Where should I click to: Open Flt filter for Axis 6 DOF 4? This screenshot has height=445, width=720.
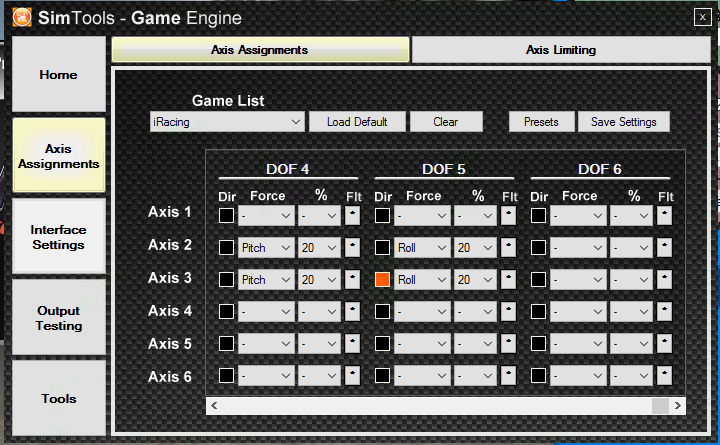[352, 376]
